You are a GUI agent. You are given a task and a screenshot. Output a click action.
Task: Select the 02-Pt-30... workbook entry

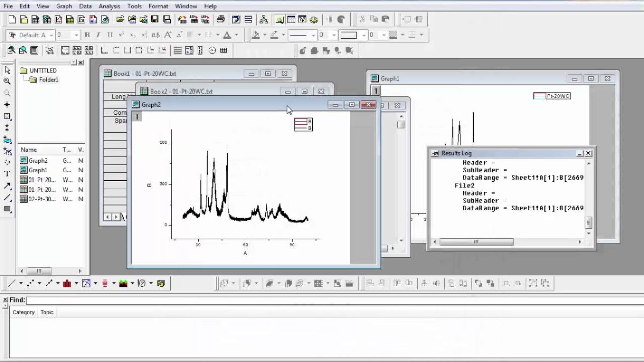click(x=42, y=199)
